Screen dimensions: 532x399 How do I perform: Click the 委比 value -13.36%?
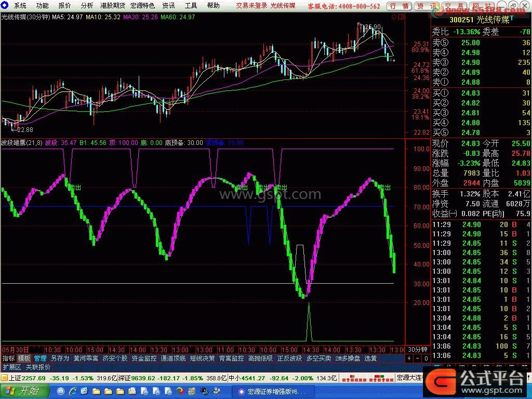point(467,32)
